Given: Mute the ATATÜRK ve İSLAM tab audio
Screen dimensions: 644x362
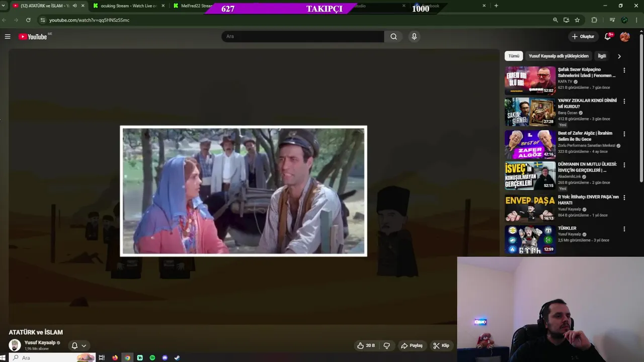Looking at the screenshot, I should pyautogui.click(x=74, y=6).
